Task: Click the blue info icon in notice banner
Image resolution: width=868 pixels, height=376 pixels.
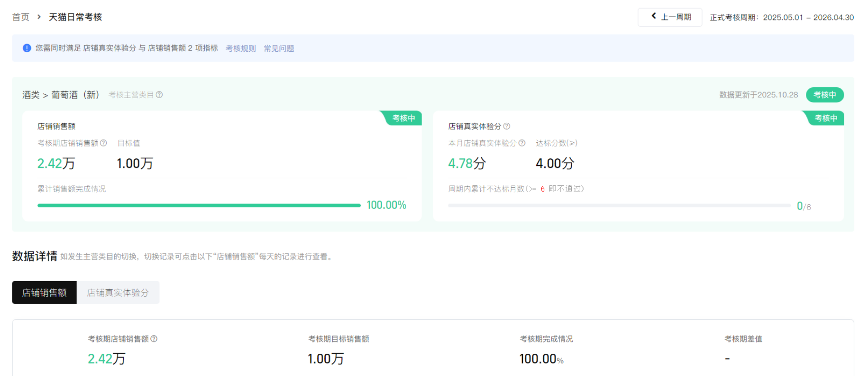Action: tap(27, 48)
